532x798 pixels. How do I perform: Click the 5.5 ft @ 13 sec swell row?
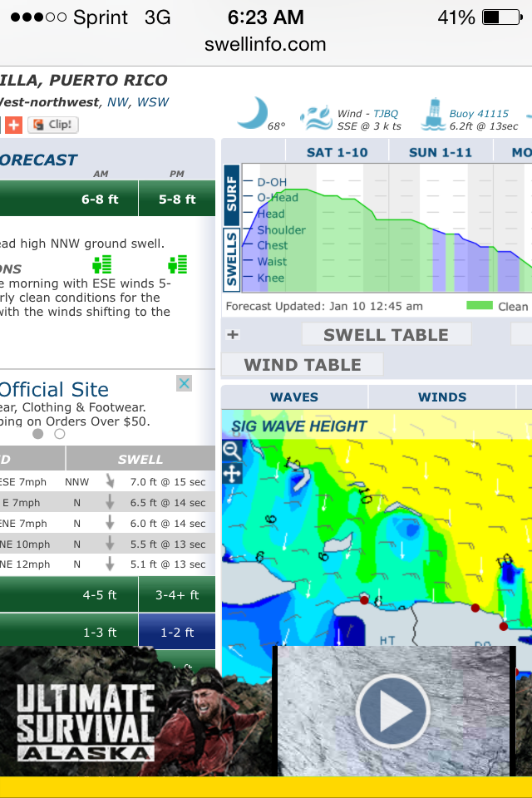pyautogui.click(x=107, y=544)
